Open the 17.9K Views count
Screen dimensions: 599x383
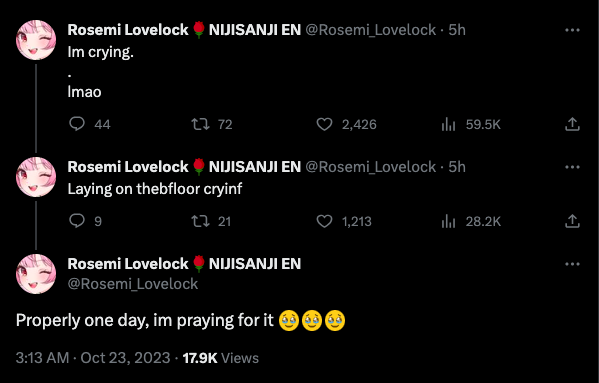(220, 358)
